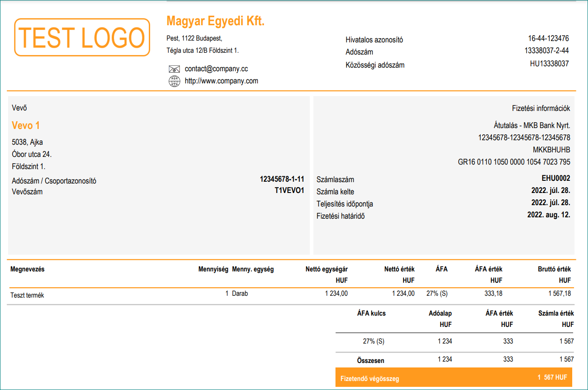The width and height of the screenshot is (588, 390).
Task: Click the Számla érték summary header
Action: [556, 313]
